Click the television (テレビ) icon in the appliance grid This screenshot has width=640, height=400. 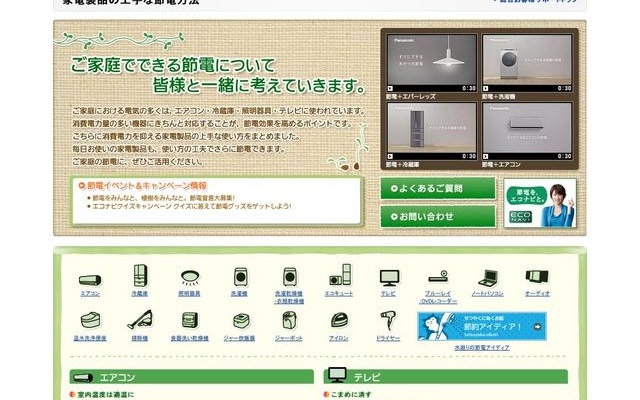click(x=389, y=278)
